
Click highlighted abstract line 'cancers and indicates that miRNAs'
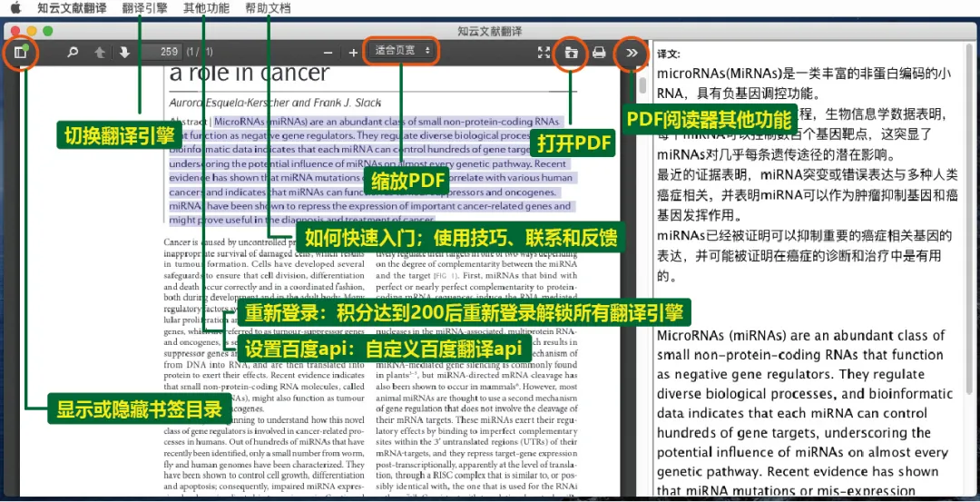362,192
